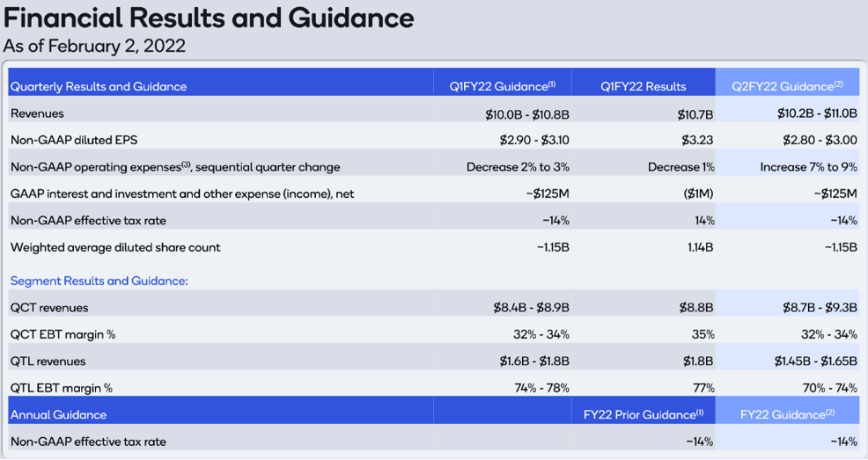Click the Financial Results and Guidance title
Viewport: 868px width, 460px height.
point(209,18)
